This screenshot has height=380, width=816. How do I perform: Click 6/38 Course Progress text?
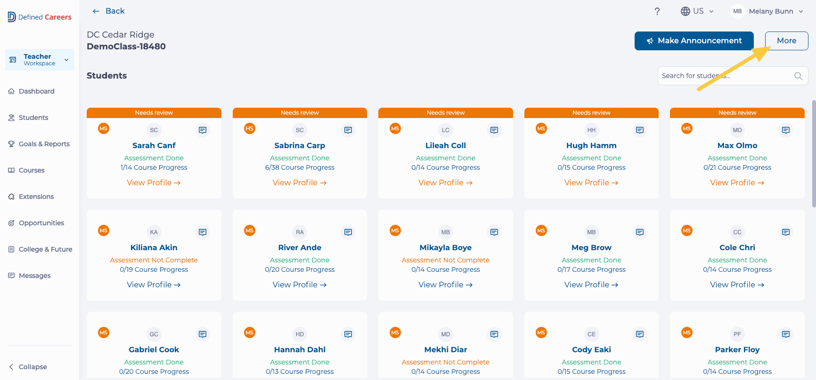coord(299,168)
